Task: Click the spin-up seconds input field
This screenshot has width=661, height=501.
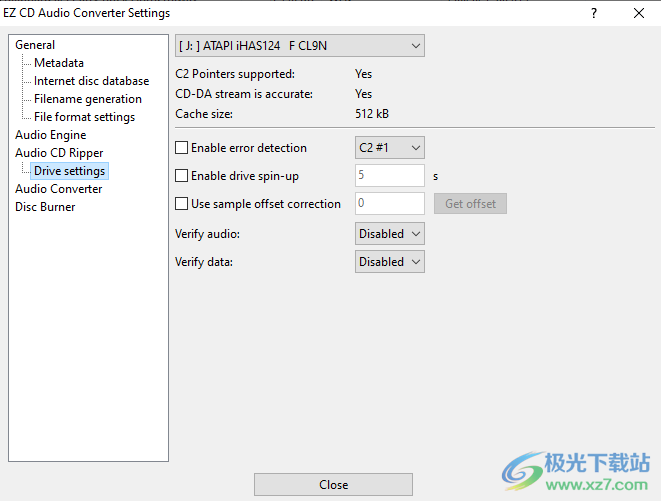Action: pyautogui.click(x=390, y=175)
